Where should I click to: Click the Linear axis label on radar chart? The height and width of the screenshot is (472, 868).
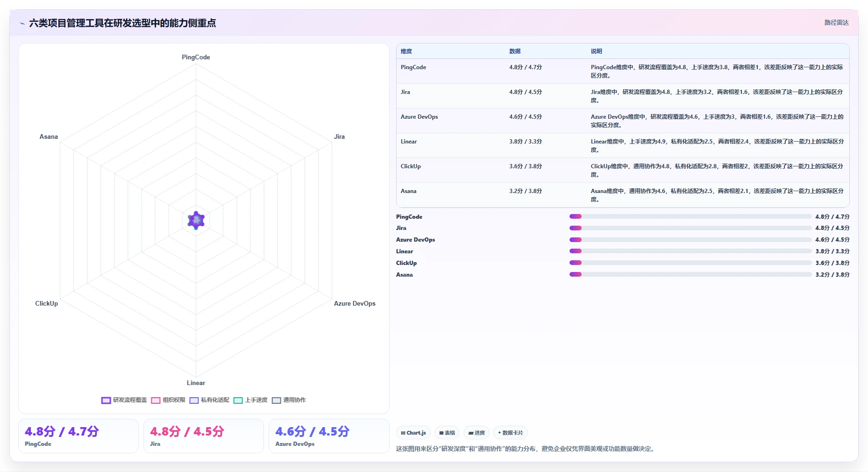(x=196, y=383)
